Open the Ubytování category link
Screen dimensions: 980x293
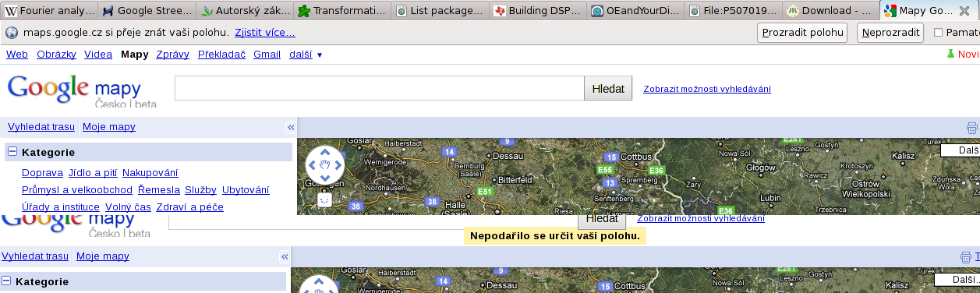pyautogui.click(x=246, y=190)
